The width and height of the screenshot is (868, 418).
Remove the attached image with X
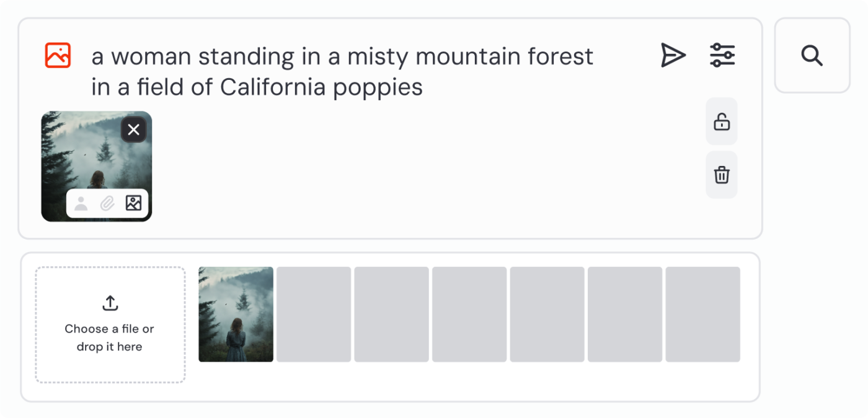pos(133,130)
